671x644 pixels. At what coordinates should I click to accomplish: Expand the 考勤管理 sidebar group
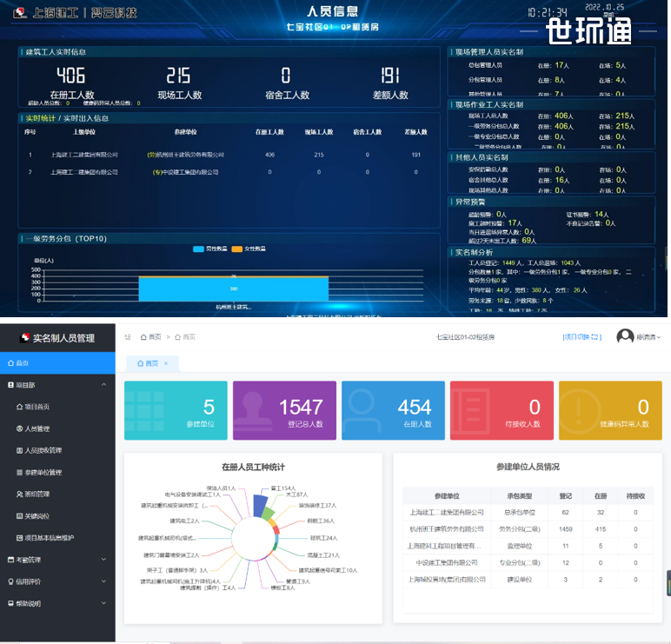pyautogui.click(x=103, y=560)
